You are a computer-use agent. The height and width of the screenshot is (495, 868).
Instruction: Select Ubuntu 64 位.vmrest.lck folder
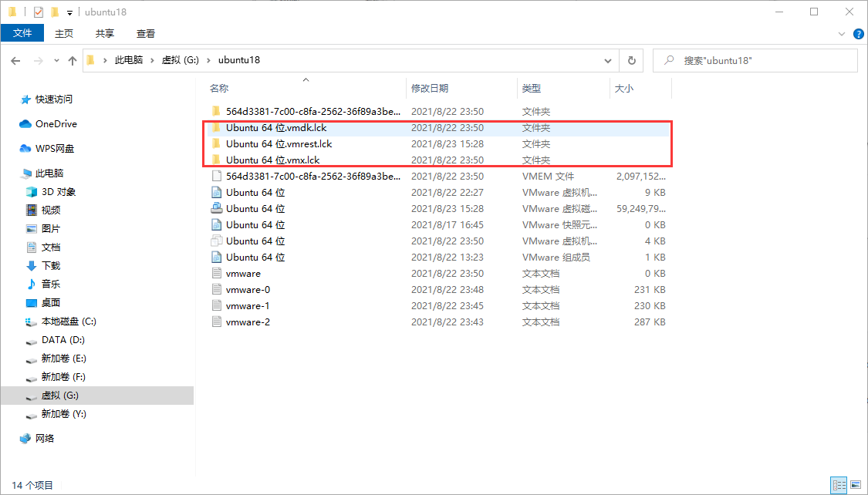437,144
